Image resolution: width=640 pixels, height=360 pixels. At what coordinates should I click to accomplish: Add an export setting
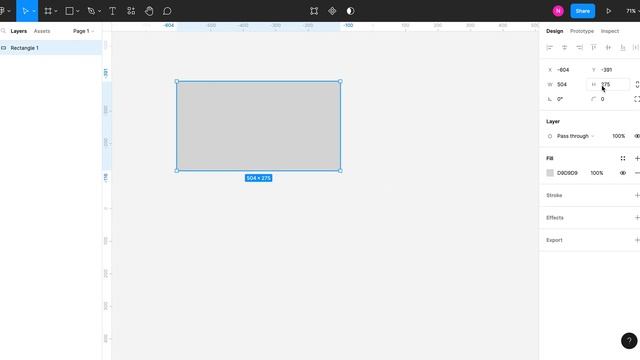637,240
